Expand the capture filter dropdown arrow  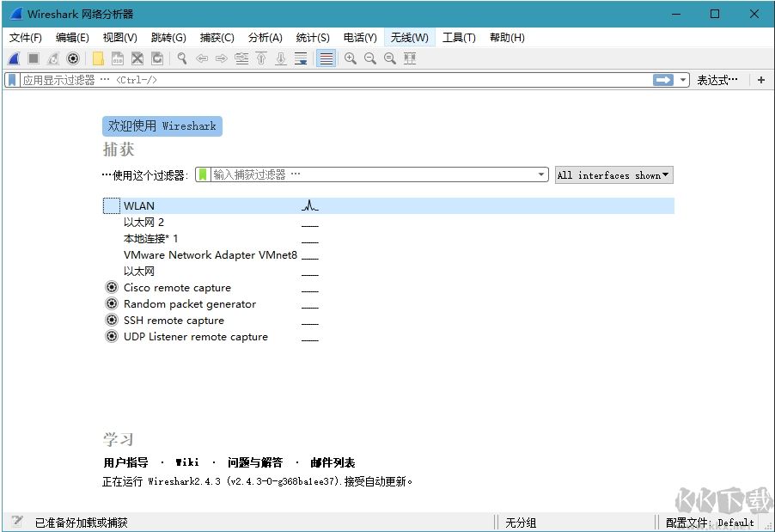tap(540, 174)
